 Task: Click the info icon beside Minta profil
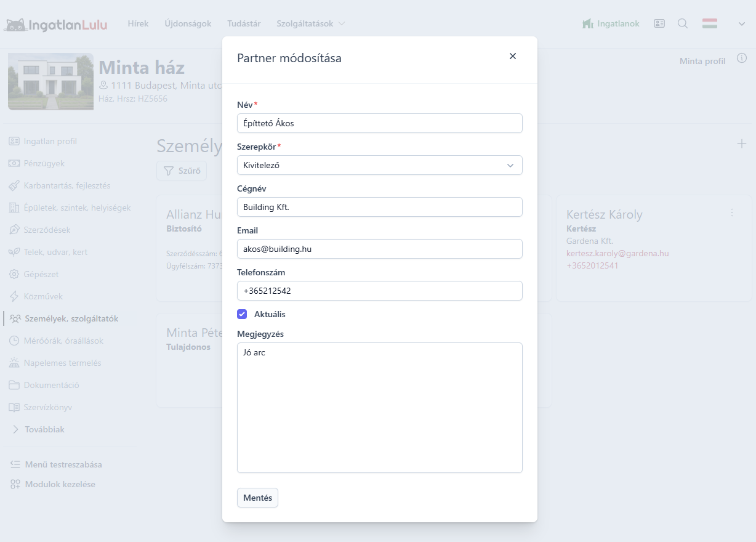(742, 59)
